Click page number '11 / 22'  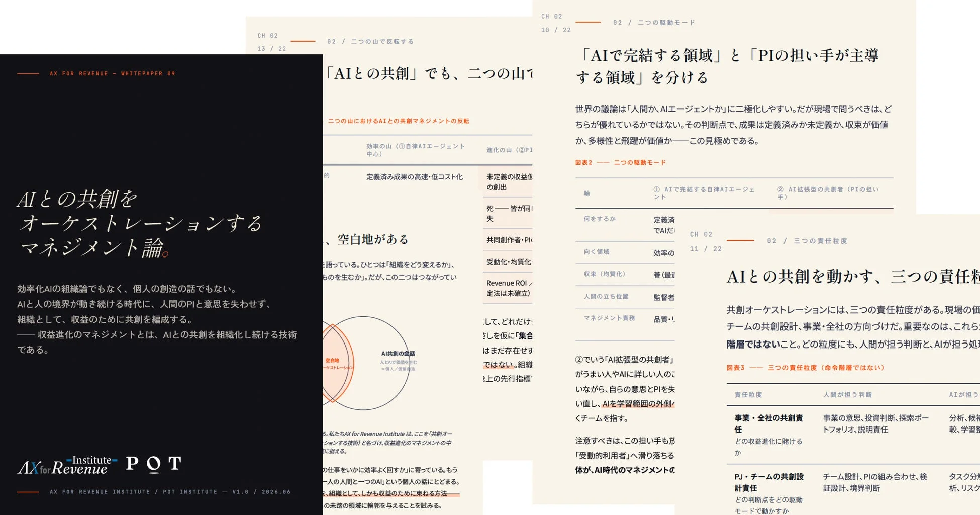click(x=705, y=249)
